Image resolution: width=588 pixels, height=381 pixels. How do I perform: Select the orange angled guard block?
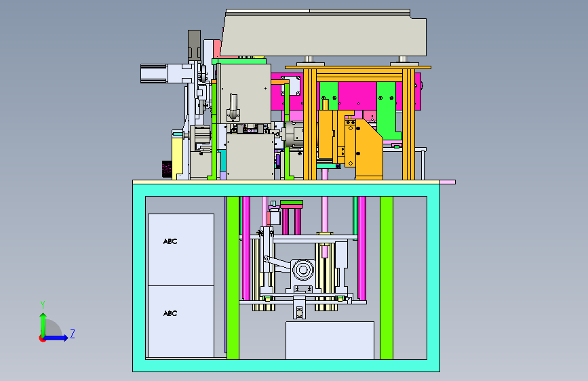pos(369,149)
